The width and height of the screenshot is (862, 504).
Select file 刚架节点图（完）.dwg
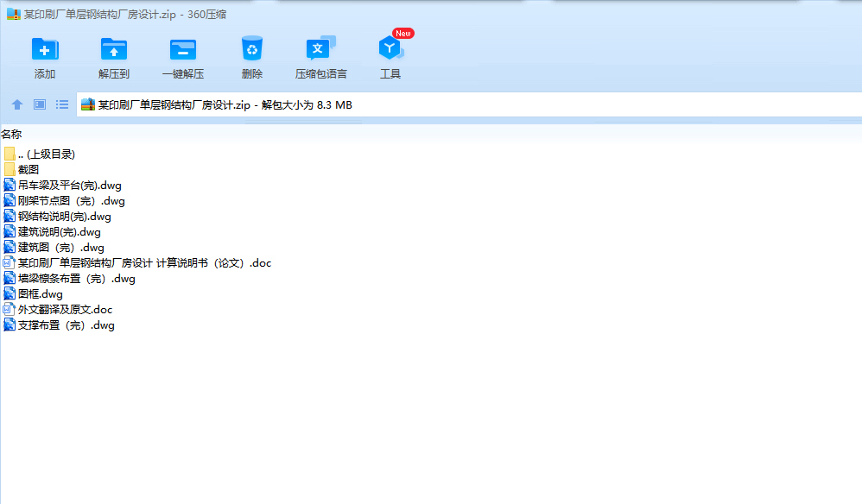pos(64,201)
